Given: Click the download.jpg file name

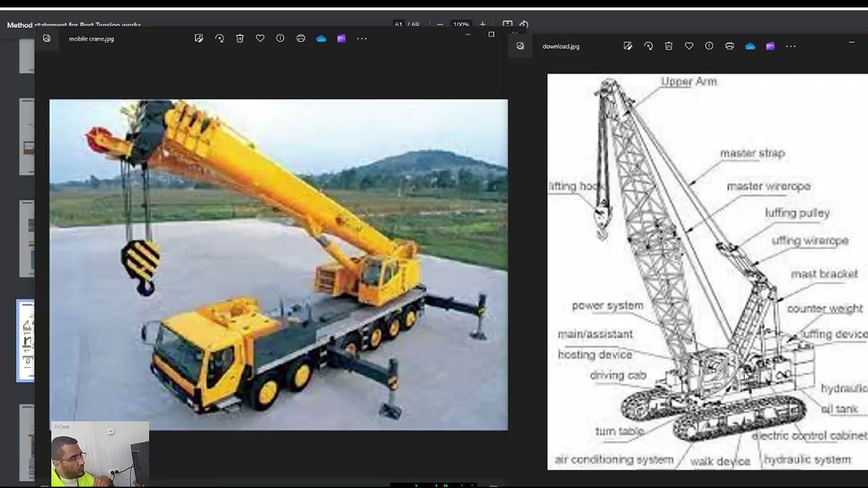Looking at the screenshot, I should [561, 46].
